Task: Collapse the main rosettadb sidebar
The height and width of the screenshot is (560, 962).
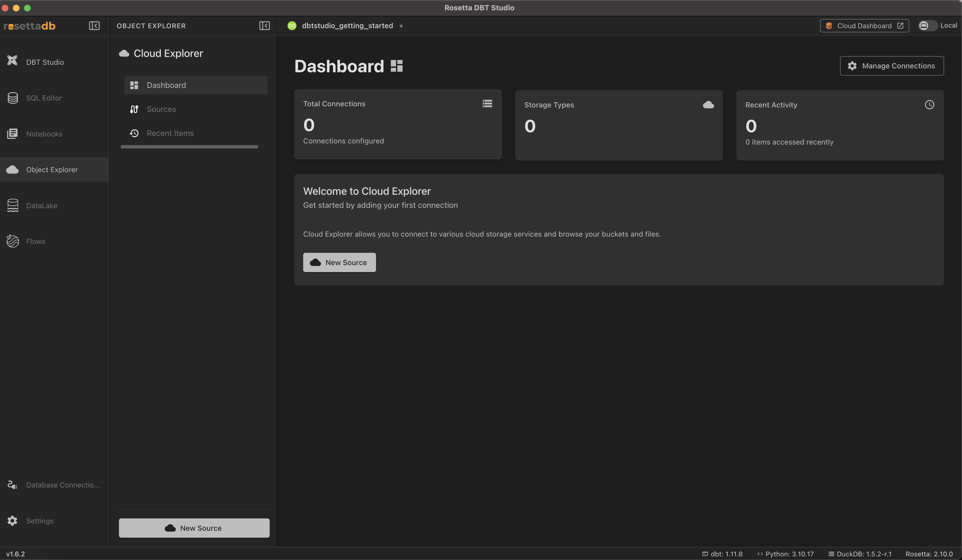Action: click(x=94, y=26)
